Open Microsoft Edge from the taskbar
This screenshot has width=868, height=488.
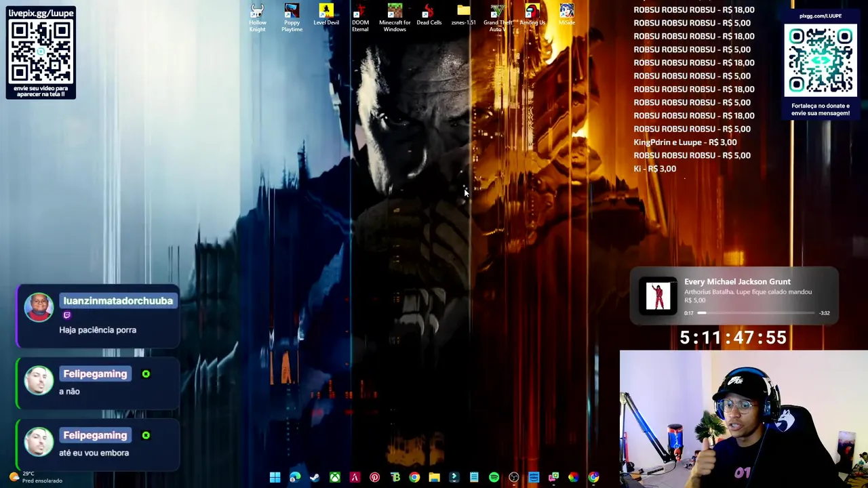click(x=295, y=477)
